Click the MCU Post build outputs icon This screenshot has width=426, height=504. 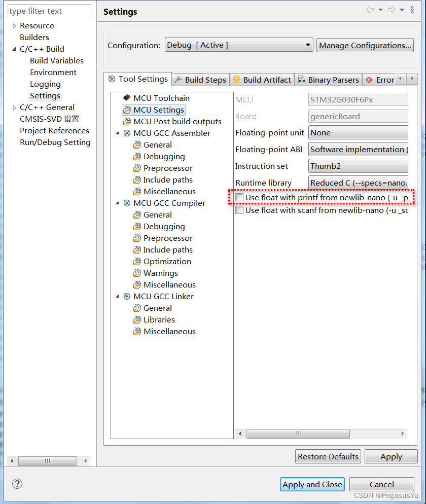[127, 121]
